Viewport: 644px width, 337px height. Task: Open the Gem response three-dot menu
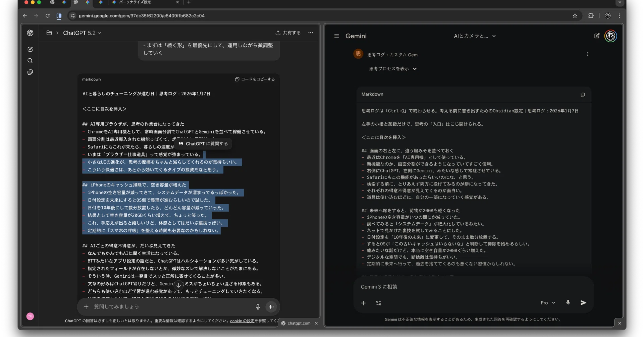coord(587,54)
